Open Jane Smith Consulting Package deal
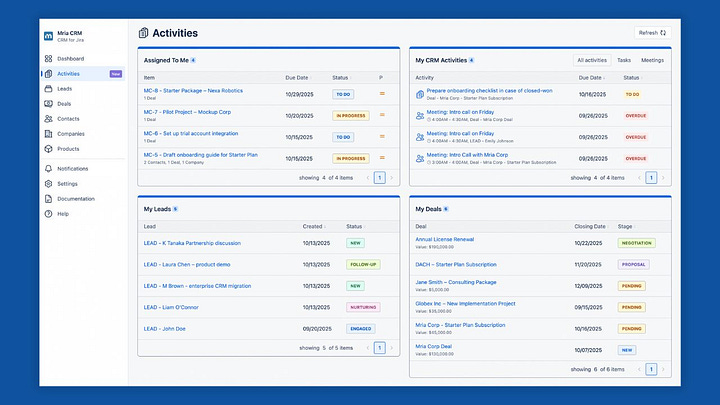This screenshot has width=720, height=405. (456, 282)
